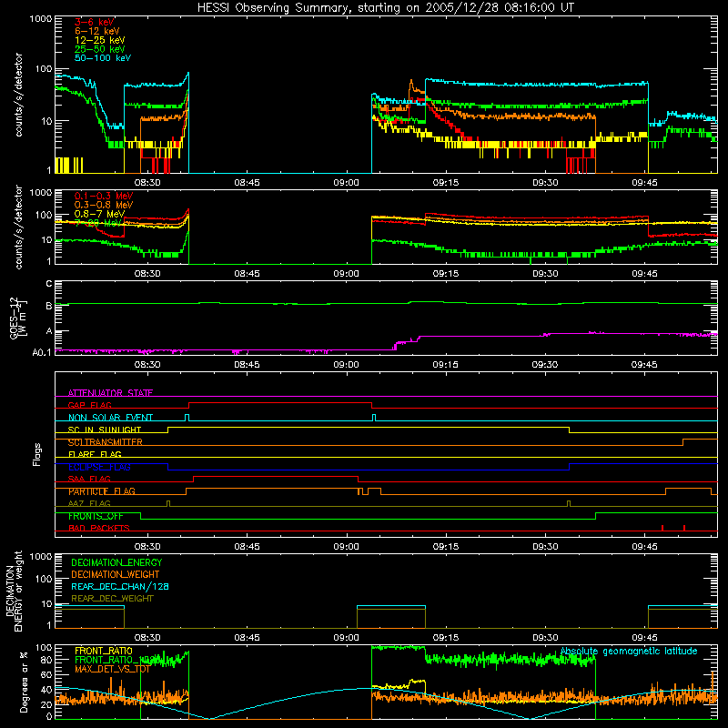728x728 pixels.
Task: Select the PARTICLE_FLAG label
Action: (x=102, y=491)
